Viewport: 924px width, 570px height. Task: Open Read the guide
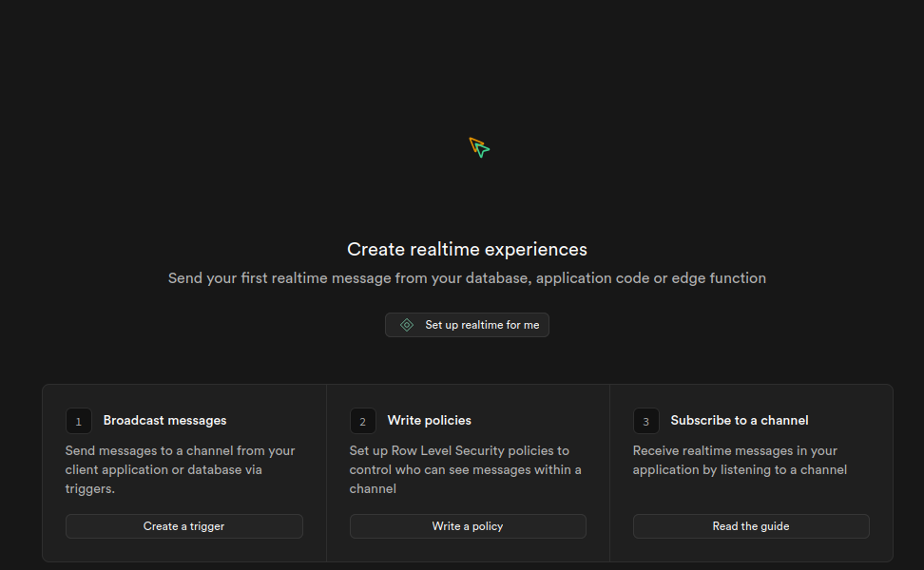click(x=751, y=525)
